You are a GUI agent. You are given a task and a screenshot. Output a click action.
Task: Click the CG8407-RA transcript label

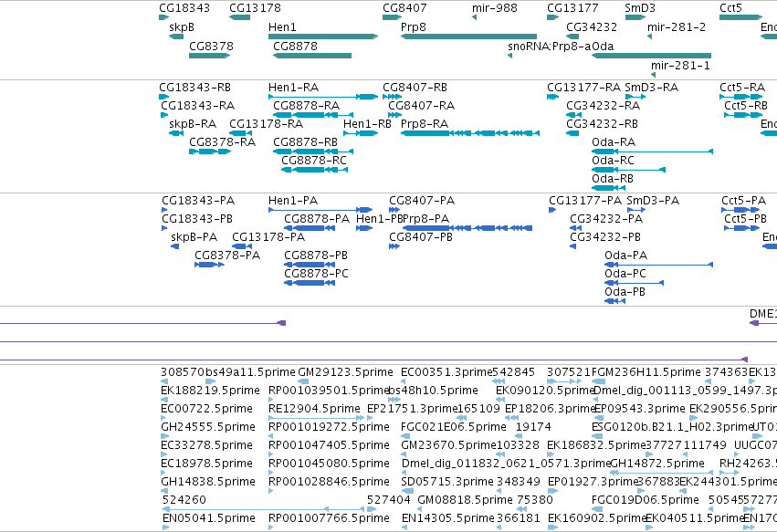pyautogui.click(x=421, y=106)
